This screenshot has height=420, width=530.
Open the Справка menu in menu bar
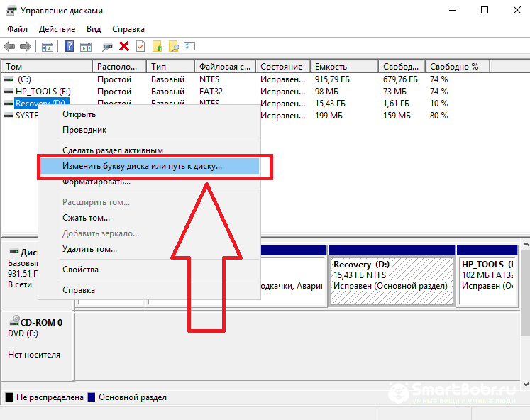click(x=128, y=29)
